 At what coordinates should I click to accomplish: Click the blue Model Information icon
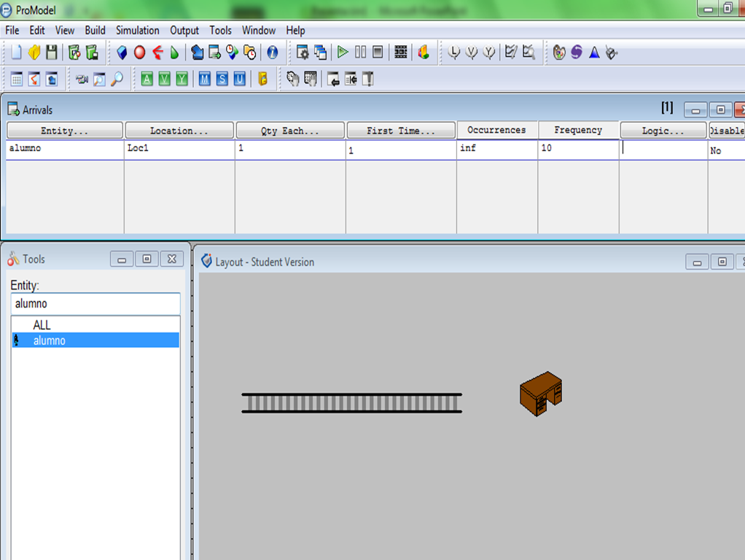coord(273,52)
